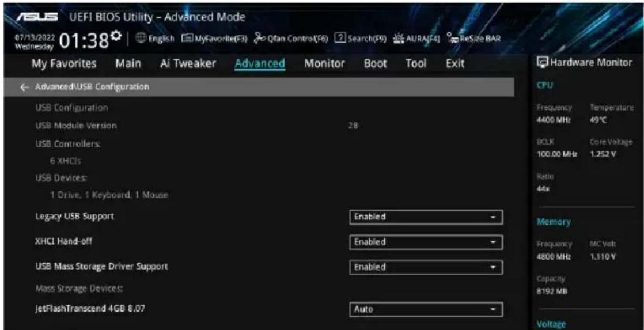Open Legacy USB Support dropdown
The image size is (644, 330).
pos(426,217)
